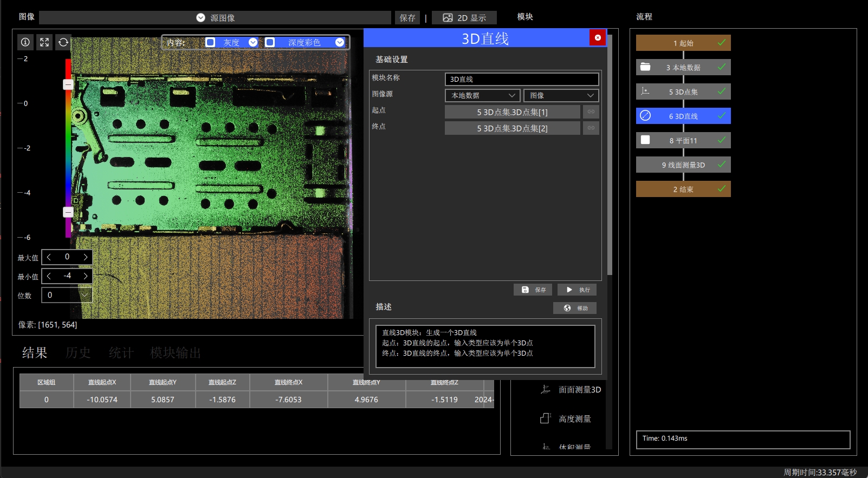Toggle the 8 平面11 node checkbox

click(x=645, y=140)
